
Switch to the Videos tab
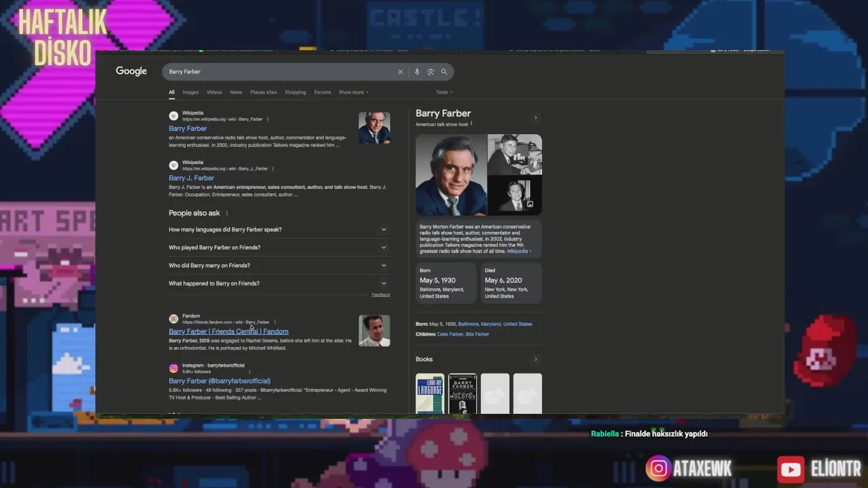[x=214, y=92]
